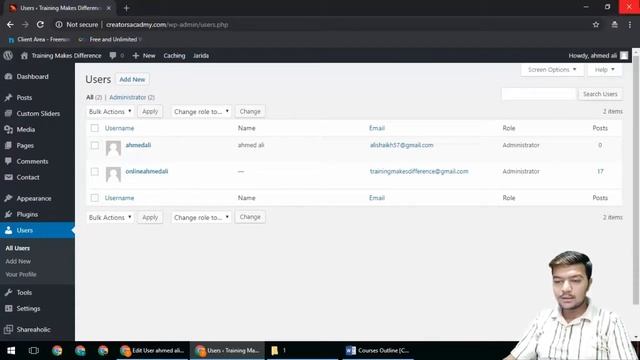The image size is (640, 360).
Task: Open All Users submenu item
Action: (x=18, y=248)
